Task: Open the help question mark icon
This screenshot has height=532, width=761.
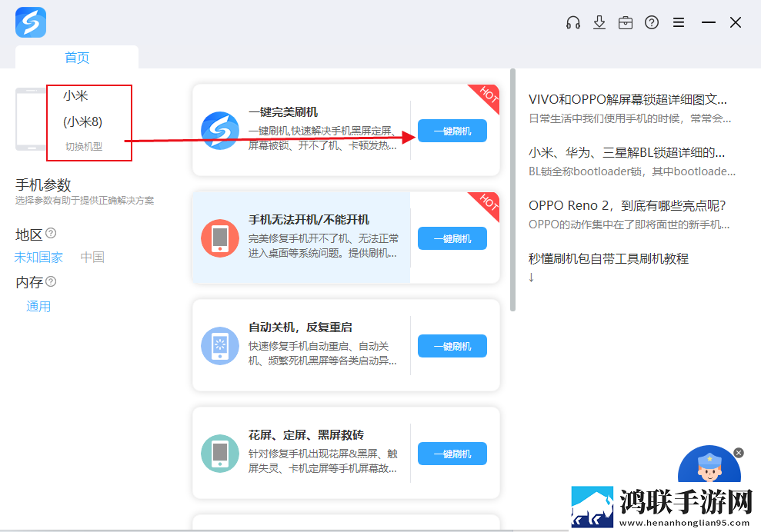Action: point(652,22)
